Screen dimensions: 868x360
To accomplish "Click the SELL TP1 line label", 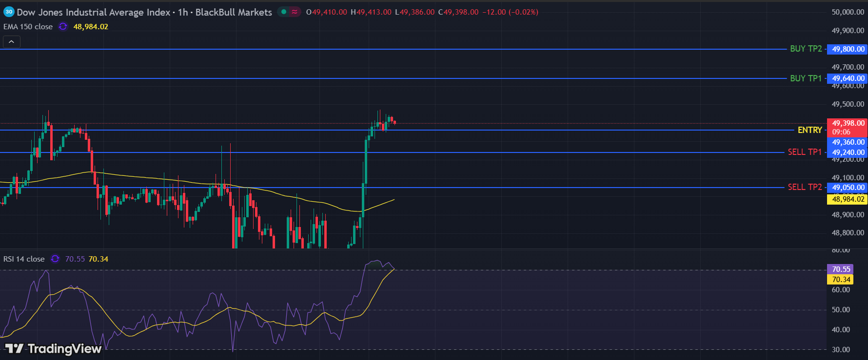I will (x=805, y=152).
